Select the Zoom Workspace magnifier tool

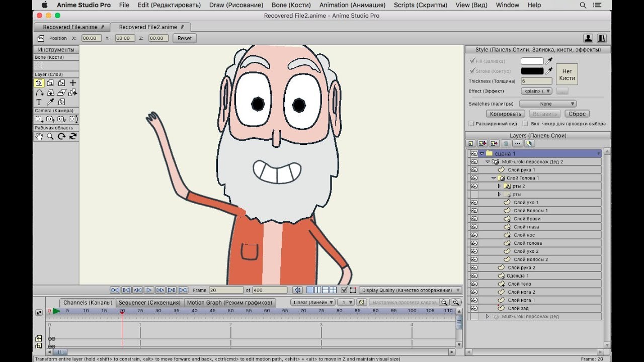(x=50, y=136)
